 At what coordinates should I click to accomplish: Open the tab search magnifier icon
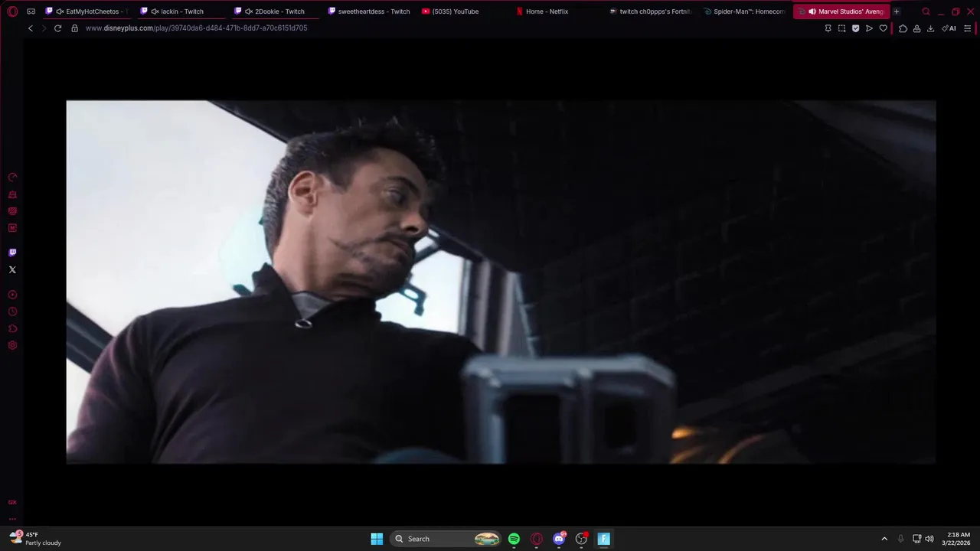926,11
